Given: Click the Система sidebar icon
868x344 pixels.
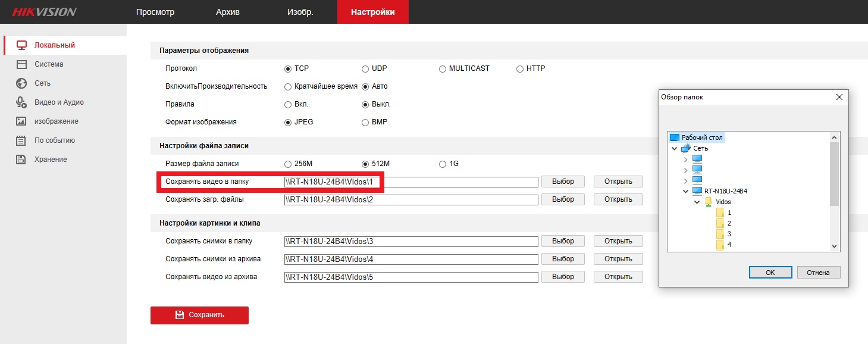Looking at the screenshot, I should [21, 64].
